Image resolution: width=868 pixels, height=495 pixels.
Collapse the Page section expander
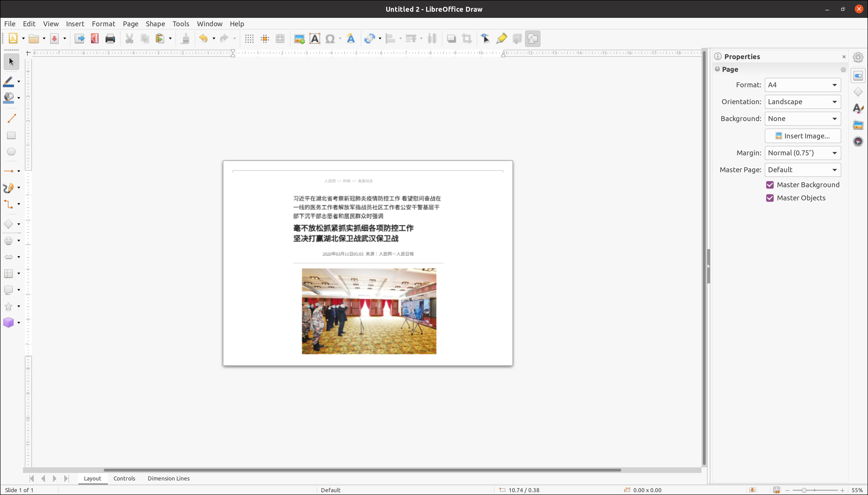pos(717,69)
